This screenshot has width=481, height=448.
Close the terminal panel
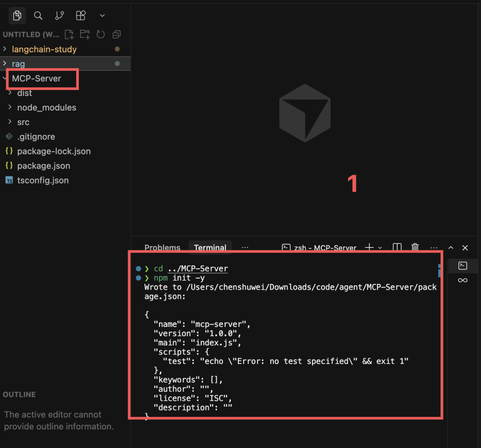pyautogui.click(x=465, y=248)
